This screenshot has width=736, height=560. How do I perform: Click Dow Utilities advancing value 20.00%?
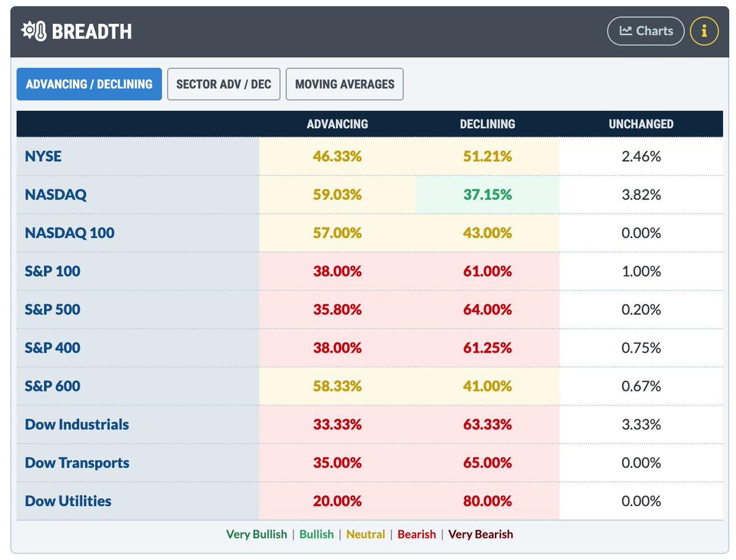tap(337, 501)
